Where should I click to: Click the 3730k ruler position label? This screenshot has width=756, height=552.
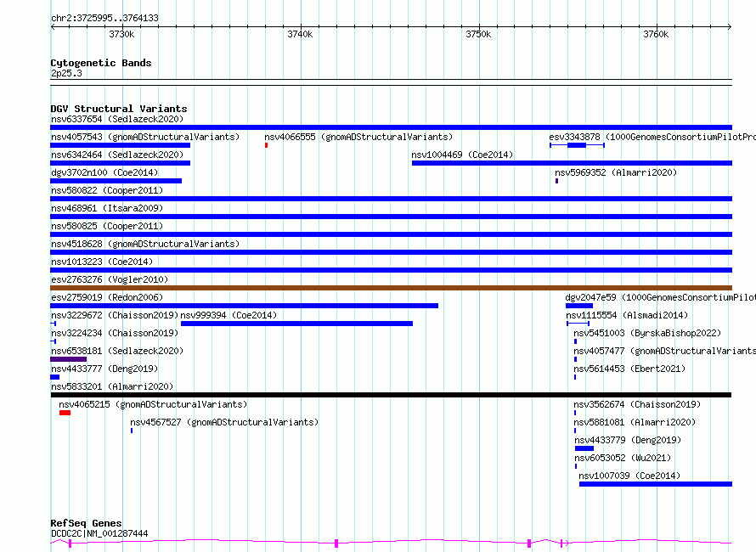pos(121,34)
